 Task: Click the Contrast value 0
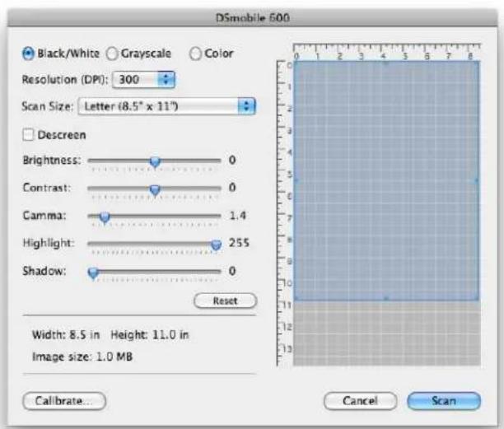(x=232, y=188)
